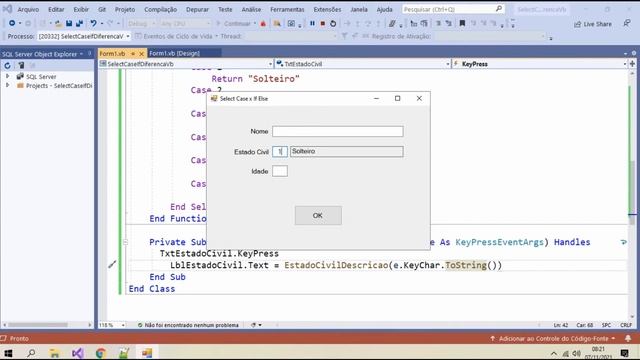Click the clock in the taskbar

598,353
